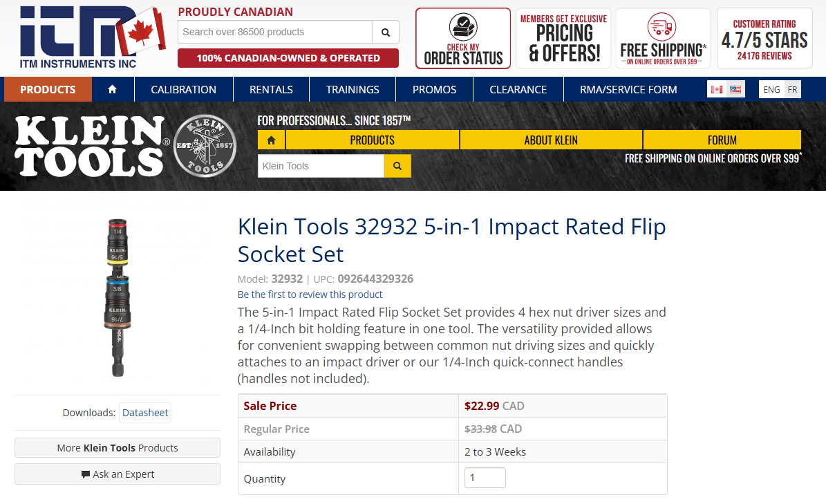
Task: Select the Canadian flag region icon
Action: point(717,89)
